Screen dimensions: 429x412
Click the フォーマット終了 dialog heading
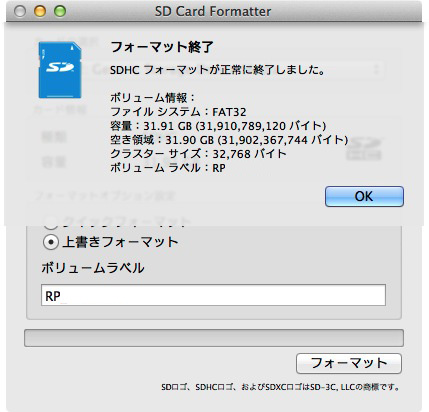[x=162, y=47]
